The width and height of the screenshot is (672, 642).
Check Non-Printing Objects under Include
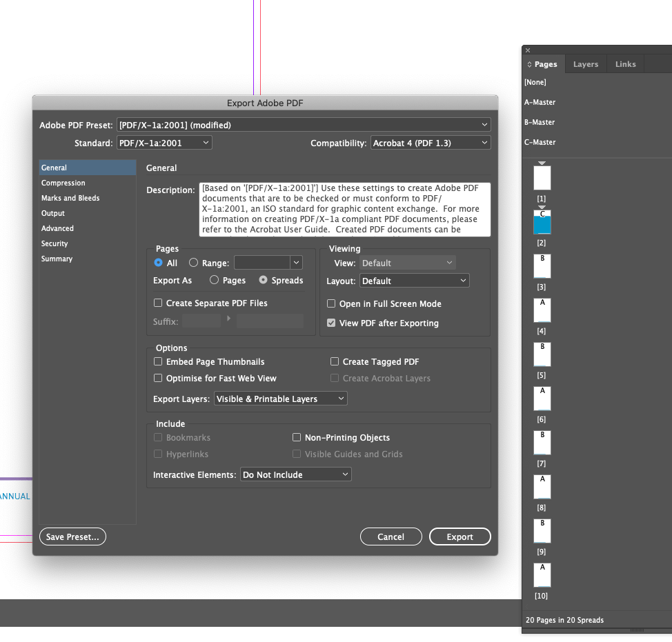pos(297,437)
